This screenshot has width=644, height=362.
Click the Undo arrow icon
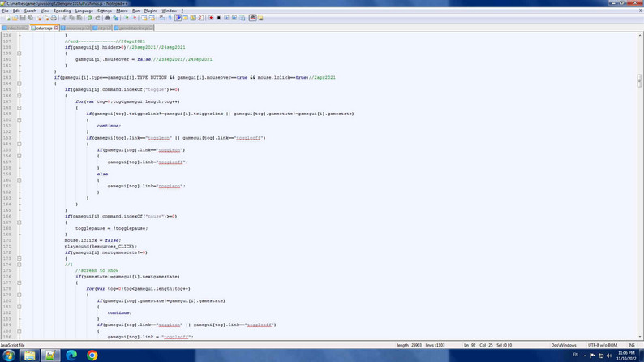(89, 18)
